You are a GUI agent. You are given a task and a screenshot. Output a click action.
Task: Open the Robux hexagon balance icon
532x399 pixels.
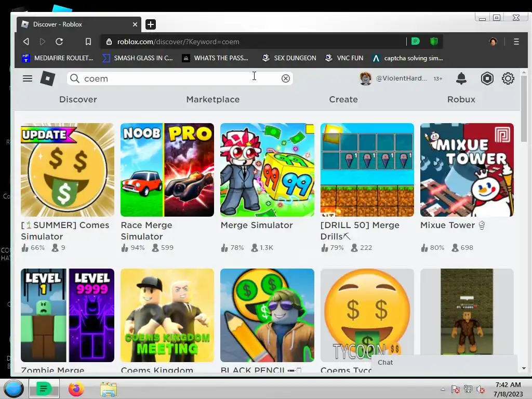tap(487, 78)
